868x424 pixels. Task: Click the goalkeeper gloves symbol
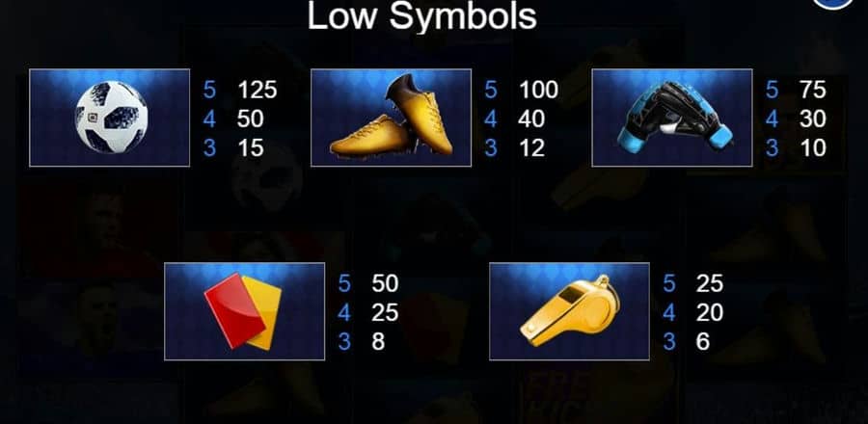coord(672,118)
